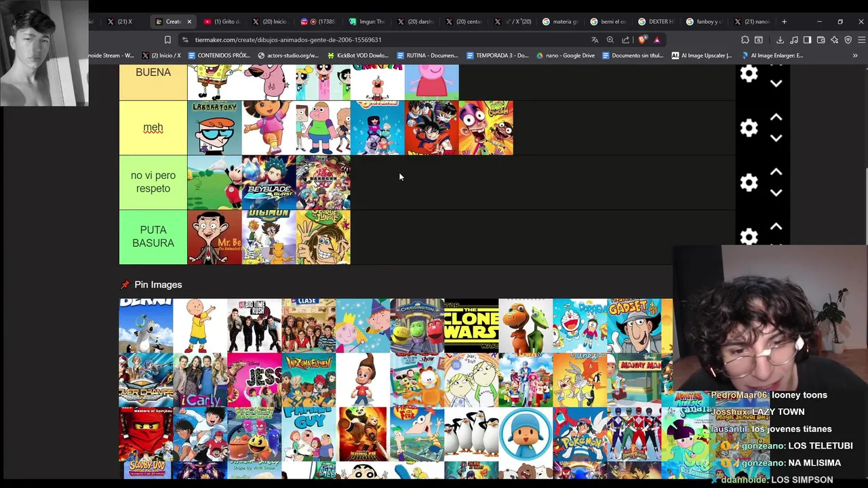The height and width of the screenshot is (488, 868).
Task: Open 'RUTINA - Documen...' bookmark
Action: point(427,56)
